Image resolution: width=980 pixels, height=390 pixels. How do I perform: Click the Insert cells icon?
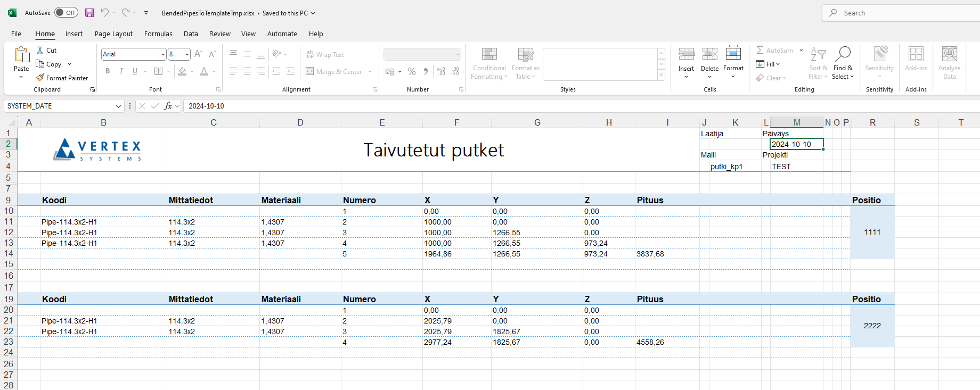tap(686, 54)
